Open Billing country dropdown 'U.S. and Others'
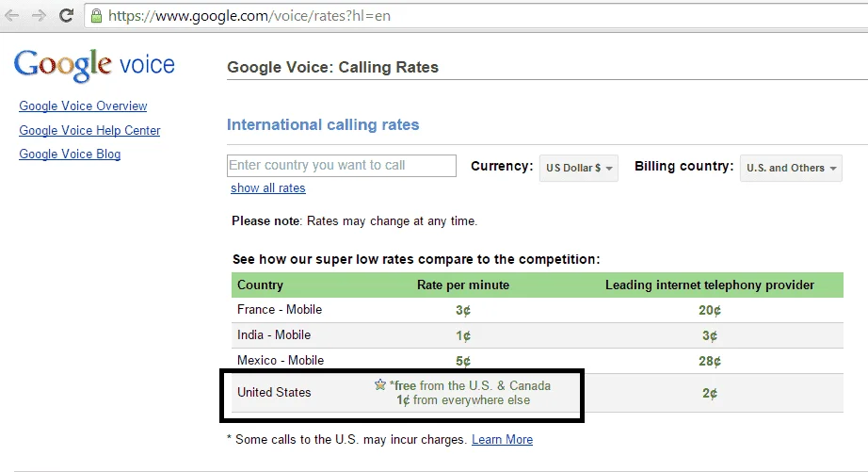The image size is (868, 472). point(791,168)
